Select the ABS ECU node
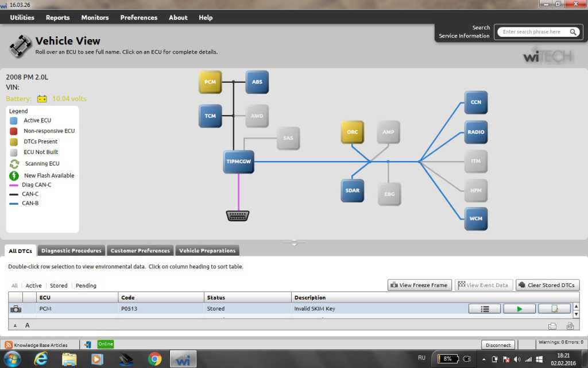The width and height of the screenshot is (588, 368). (x=257, y=82)
